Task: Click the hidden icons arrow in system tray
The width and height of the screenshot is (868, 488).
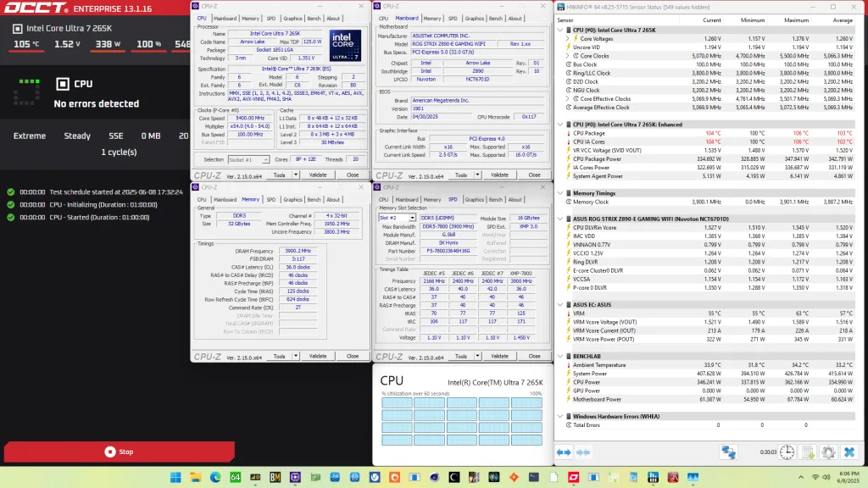Action: pyautogui.click(x=800, y=477)
